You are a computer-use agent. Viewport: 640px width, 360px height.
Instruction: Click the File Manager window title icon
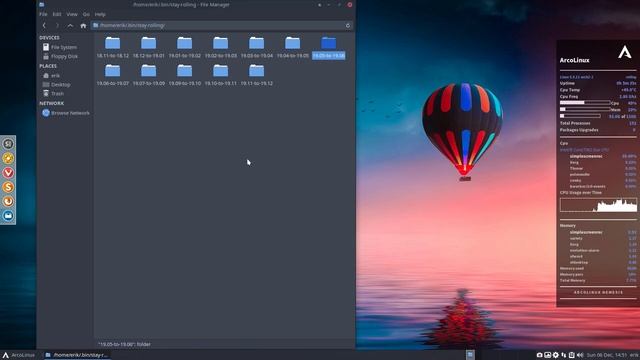pyautogui.click(x=41, y=4)
